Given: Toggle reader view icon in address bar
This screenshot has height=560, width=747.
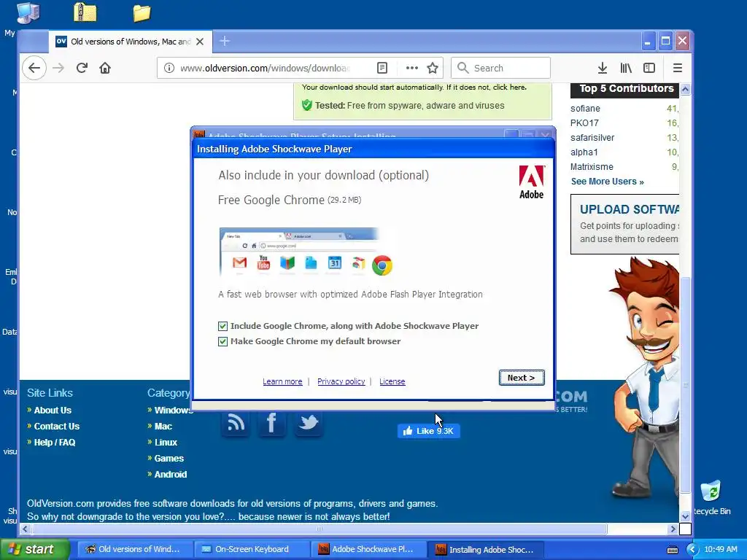Looking at the screenshot, I should click(382, 68).
